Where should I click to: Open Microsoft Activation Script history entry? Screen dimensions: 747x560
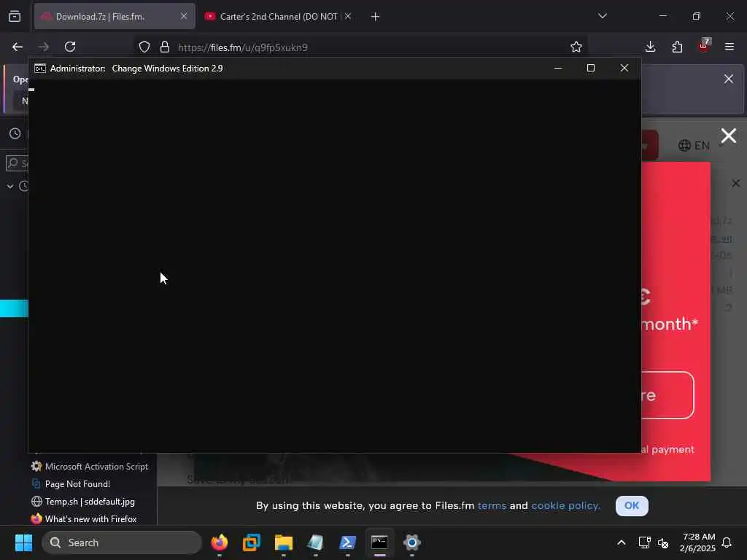90,467
